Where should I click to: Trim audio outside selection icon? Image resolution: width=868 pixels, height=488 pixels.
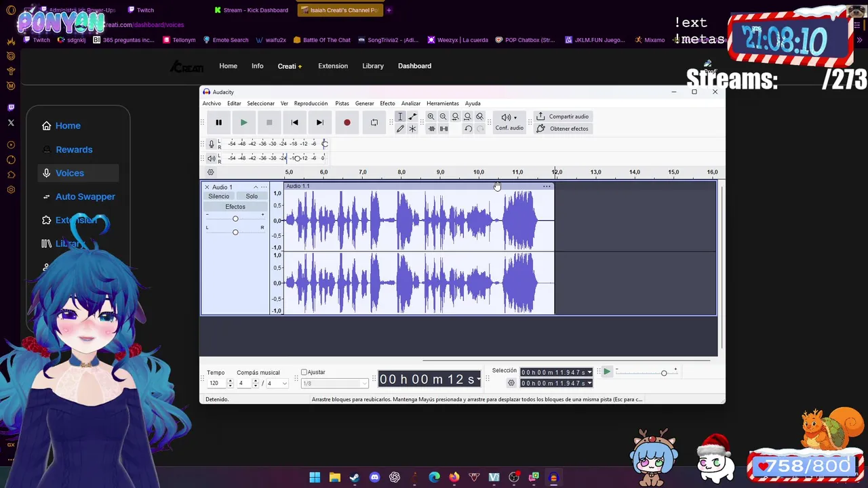(x=431, y=129)
